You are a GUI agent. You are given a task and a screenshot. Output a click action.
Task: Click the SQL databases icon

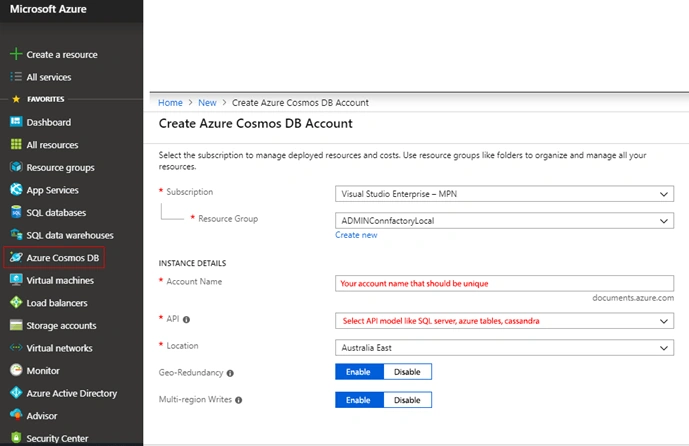pyautogui.click(x=16, y=212)
